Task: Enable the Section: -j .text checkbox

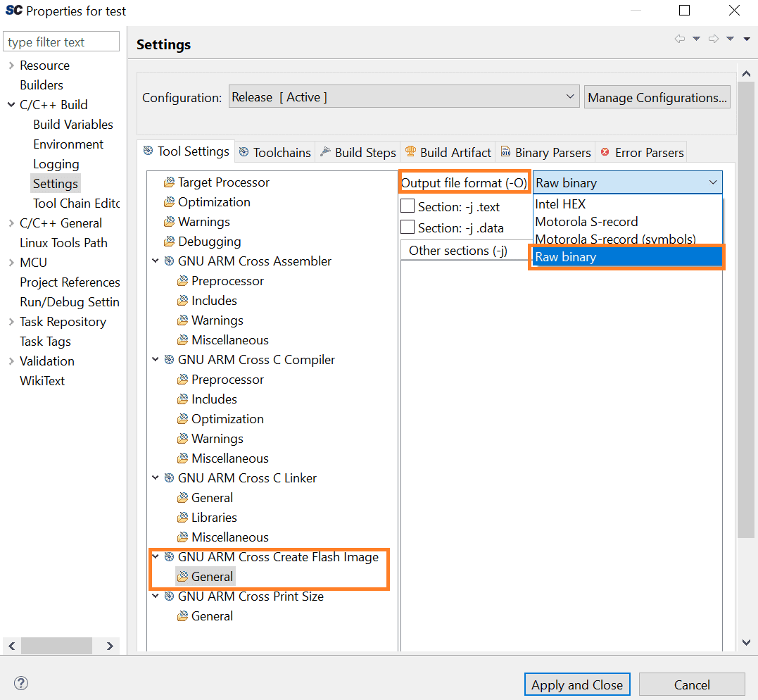Action: pyautogui.click(x=408, y=206)
